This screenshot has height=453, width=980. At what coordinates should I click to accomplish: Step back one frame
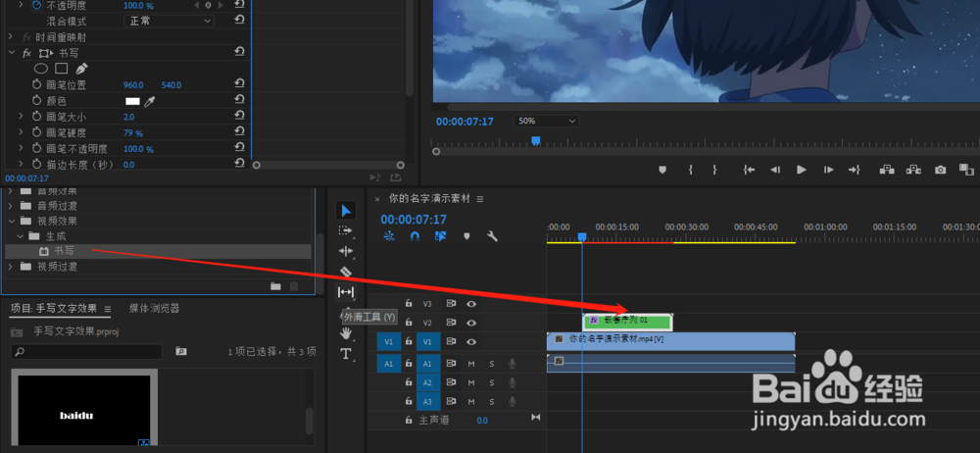tap(775, 170)
